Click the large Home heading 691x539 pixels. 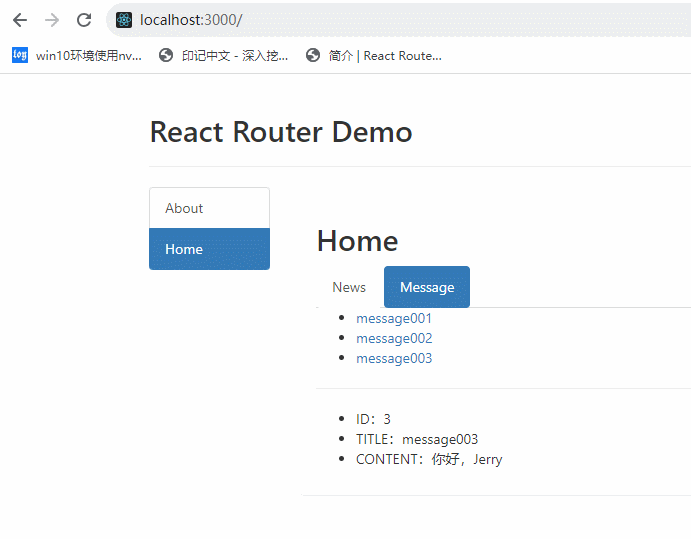point(357,241)
